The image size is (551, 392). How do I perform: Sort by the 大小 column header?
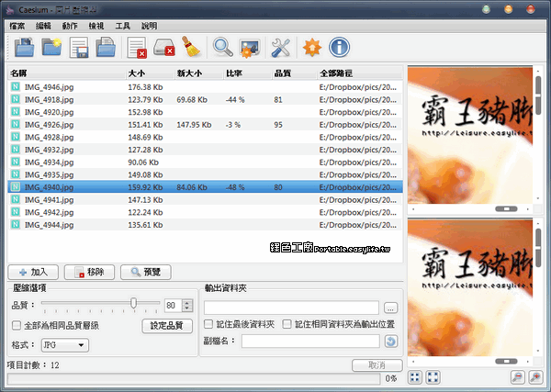click(x=150, y=73)
